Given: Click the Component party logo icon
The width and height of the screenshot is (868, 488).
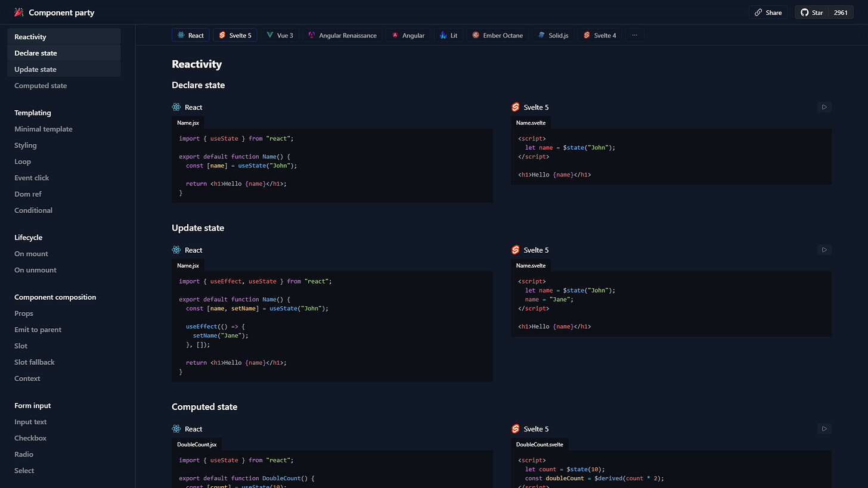Looking at the screenshot, I should pos(19,13).
